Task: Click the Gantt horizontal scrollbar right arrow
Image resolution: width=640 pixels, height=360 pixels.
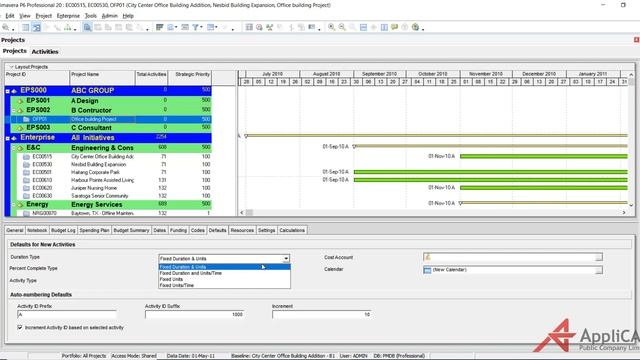Action: point(624,213)
